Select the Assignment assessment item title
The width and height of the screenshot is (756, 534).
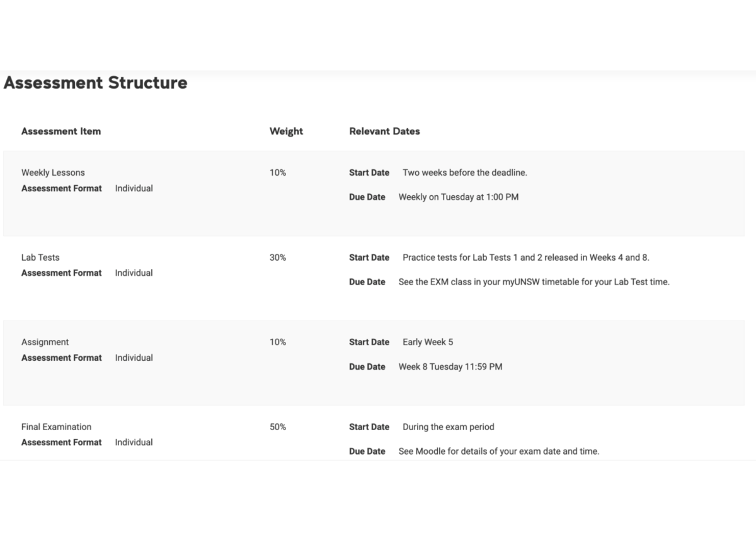click(x=45, y=342)
